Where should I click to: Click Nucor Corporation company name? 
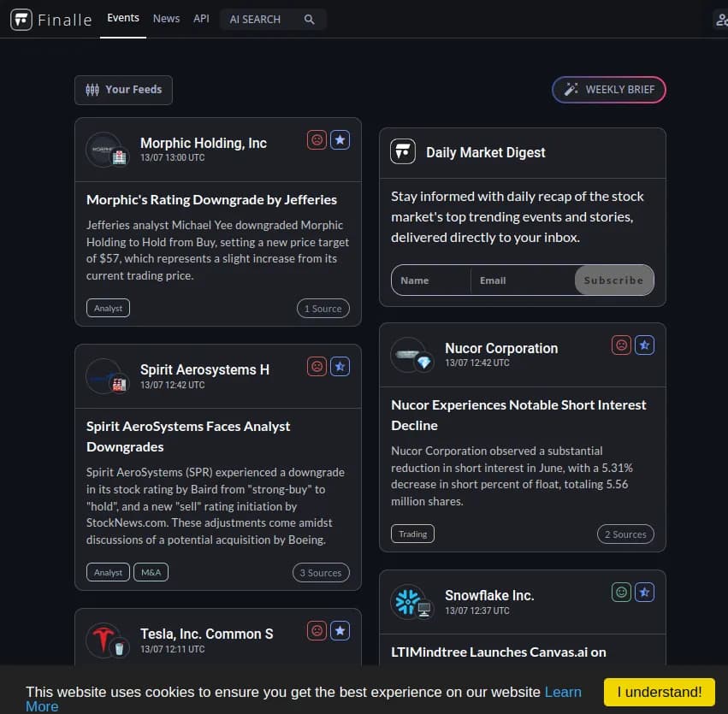tap(501, 348)
